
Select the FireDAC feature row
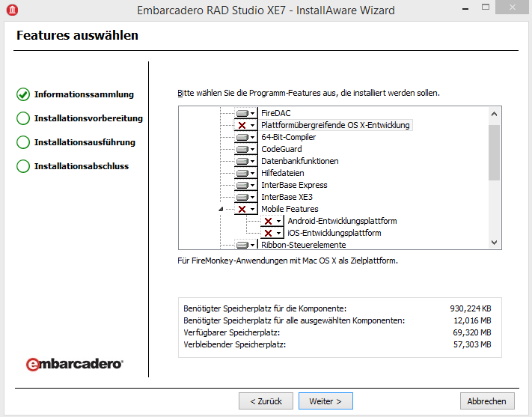[x=276, y=113]
